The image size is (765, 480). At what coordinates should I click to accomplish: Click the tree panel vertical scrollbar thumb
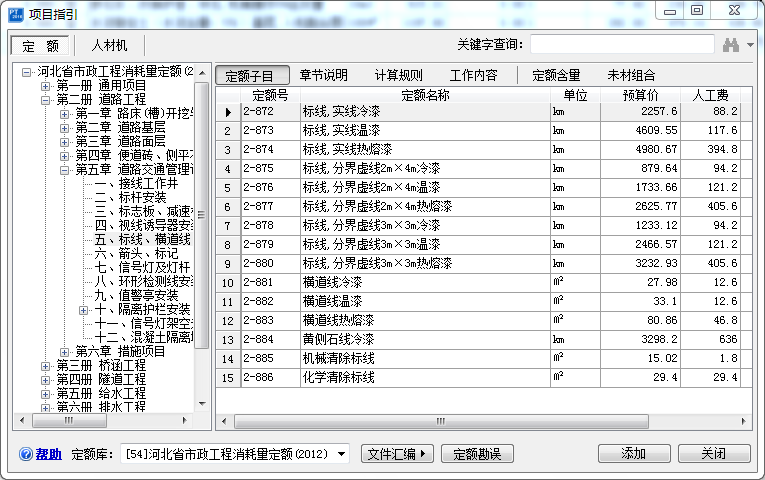[201, 215]
